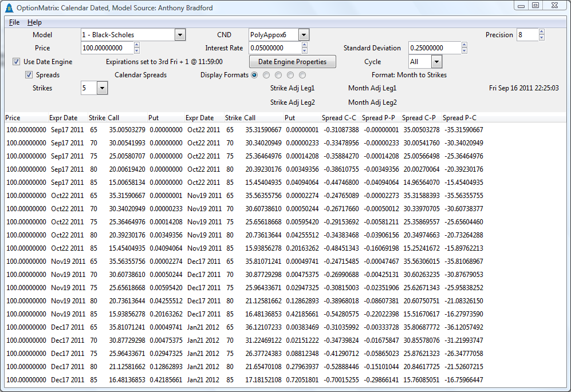This screenshot has width=571, height=392.
Task: Open the Help menu
Action: click(x=34, y=22)
